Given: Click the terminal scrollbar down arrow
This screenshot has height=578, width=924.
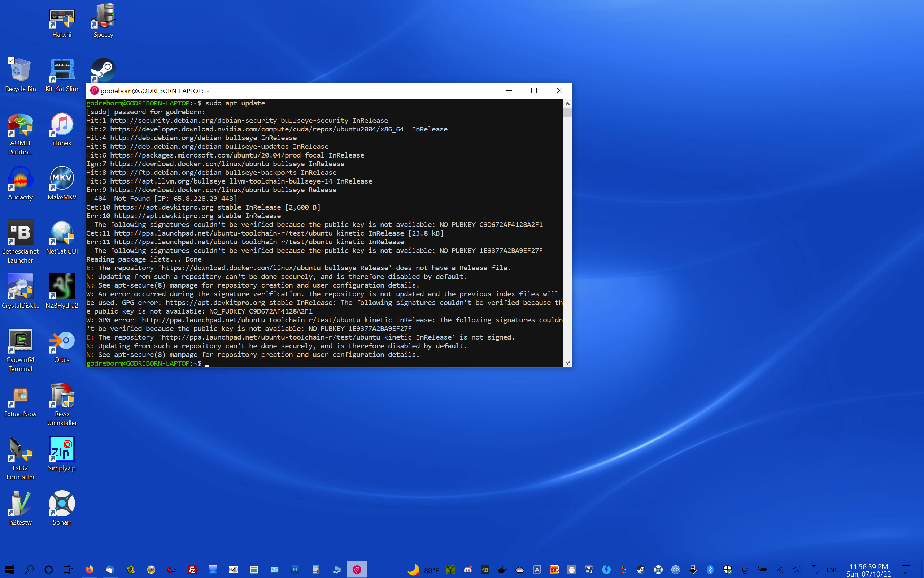Looking at the screenshot, I should click(567, 363).
